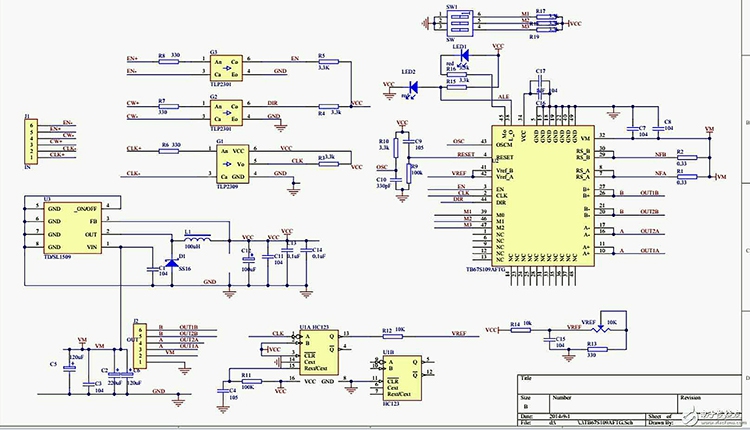Select the G2 TLP2301 optocoupler

[226, 113]
